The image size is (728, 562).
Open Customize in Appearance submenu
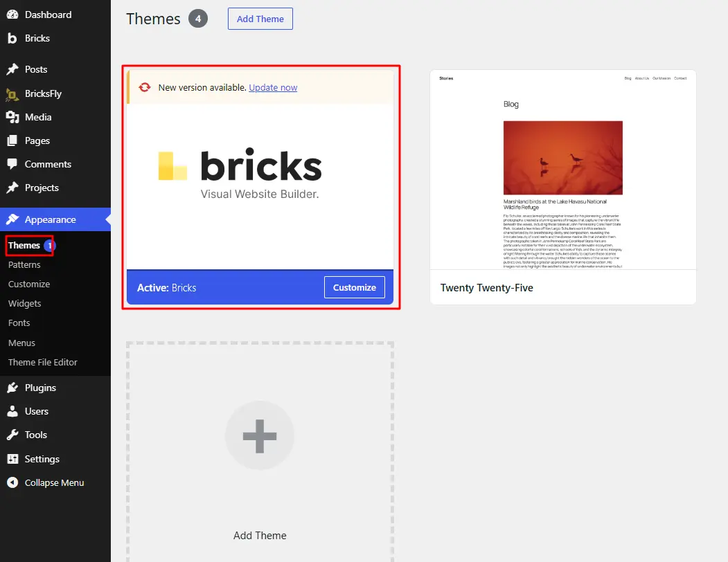coord(29,284)
